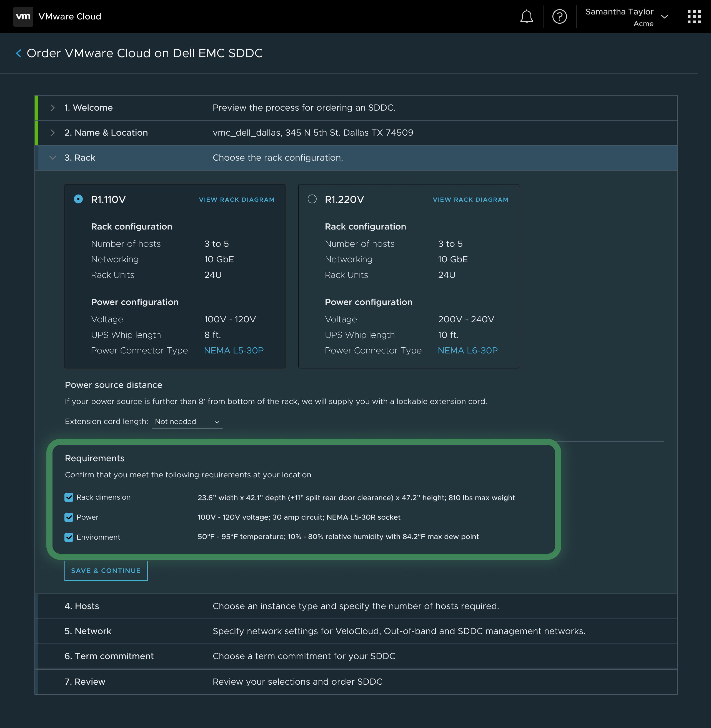The width and height of the screenshot is (711, 728).
Task: Go back using the arrow by page title
Action: 18,53
